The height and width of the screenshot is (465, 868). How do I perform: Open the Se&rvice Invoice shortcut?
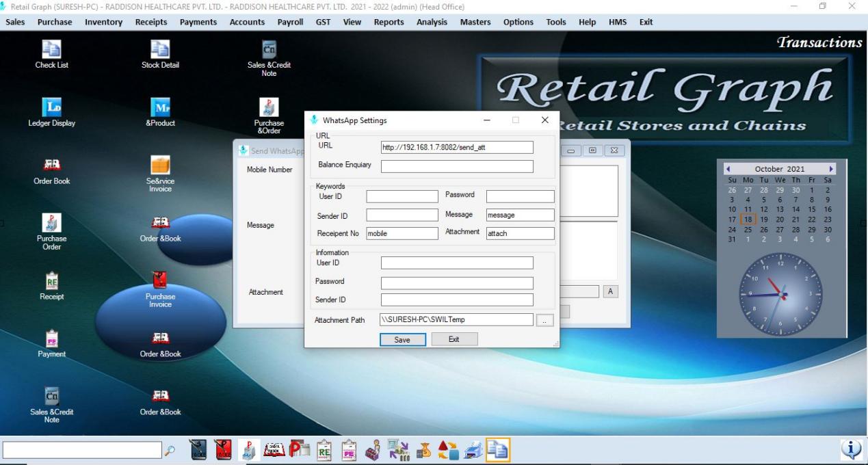160,174
